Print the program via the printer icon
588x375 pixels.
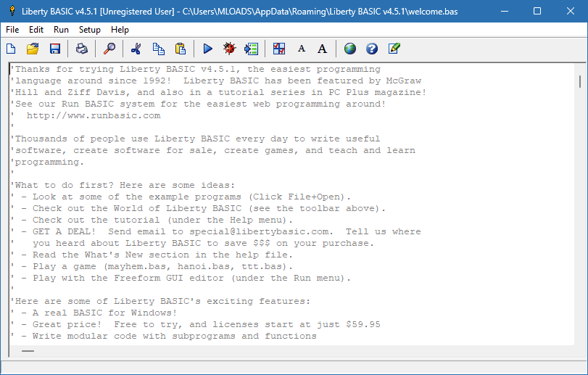[82, 49]
